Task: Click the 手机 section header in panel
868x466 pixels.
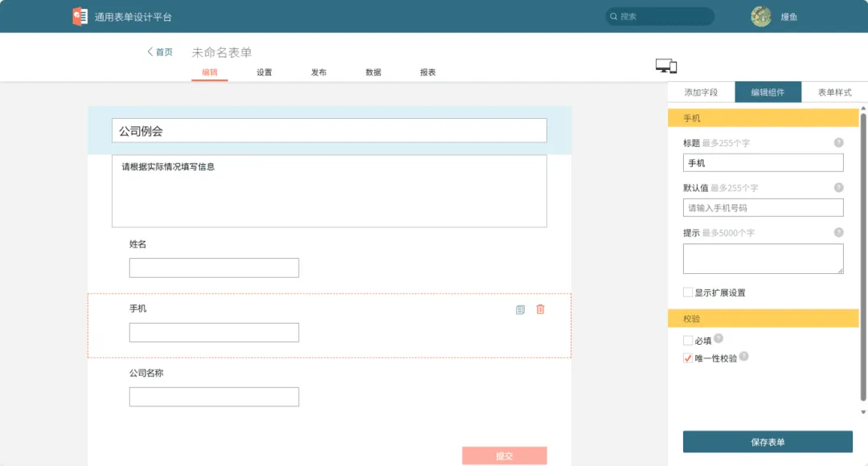Action: coord(764,118)
